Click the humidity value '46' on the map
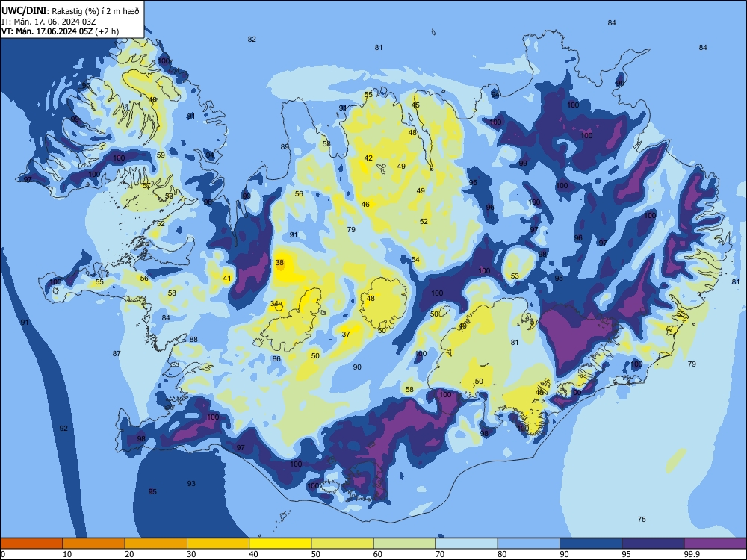The height and width of the screenshot is (560, 747). (365, 205)
